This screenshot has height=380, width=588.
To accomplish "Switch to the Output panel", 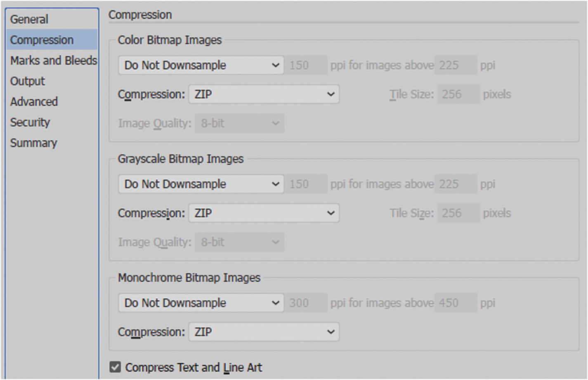I will pyautogui.click(x=27, y=81).
